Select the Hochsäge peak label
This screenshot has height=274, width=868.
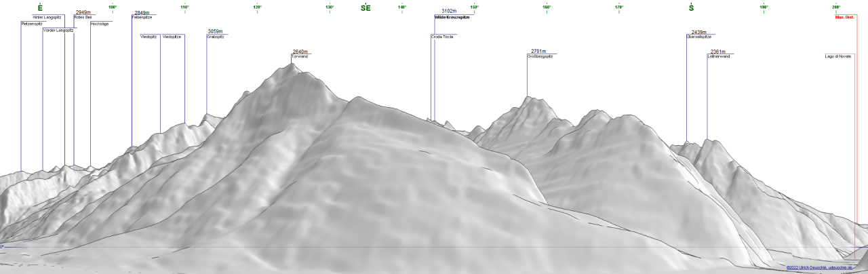[99, 24]
